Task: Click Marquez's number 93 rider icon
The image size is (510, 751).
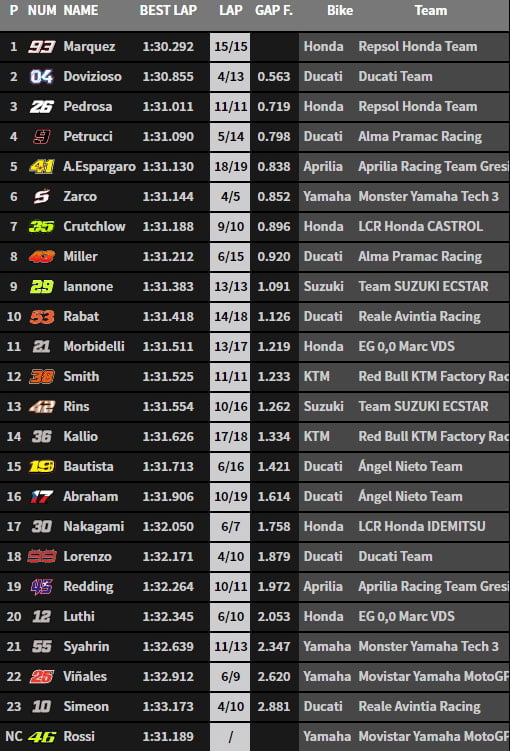Action: pyautogui.click(x=42, y=46)
